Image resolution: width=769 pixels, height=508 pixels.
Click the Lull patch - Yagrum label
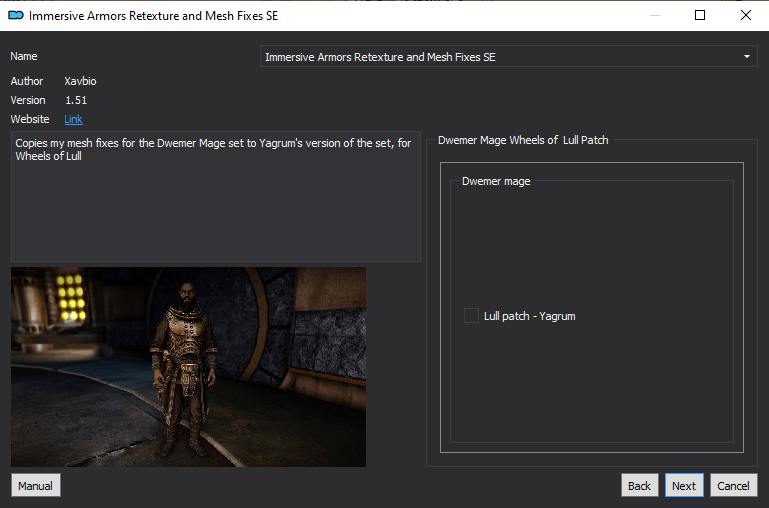(x=530, y=316)
